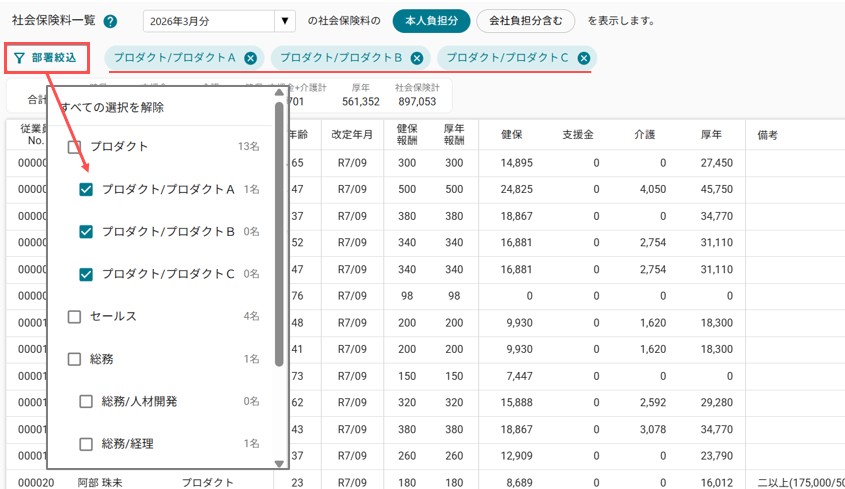Click the 厚年 cell 16,012
This screenshot has height=489, width=845.
(717, 483)
